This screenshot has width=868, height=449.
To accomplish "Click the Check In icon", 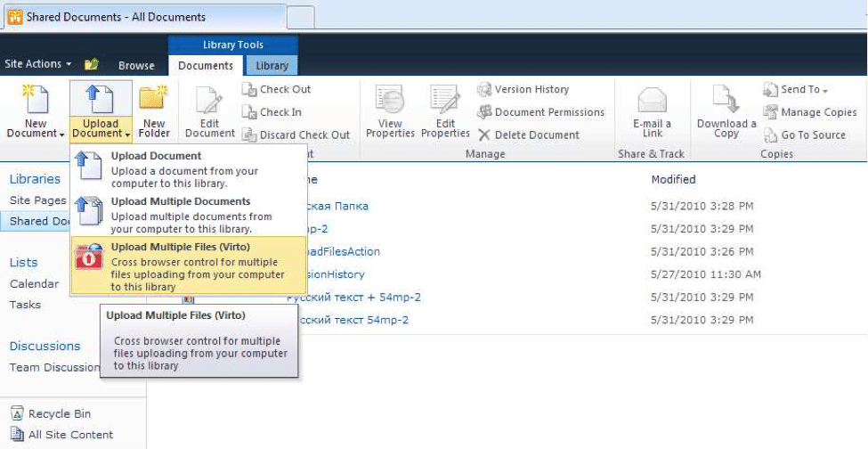I will coord(250,112).
